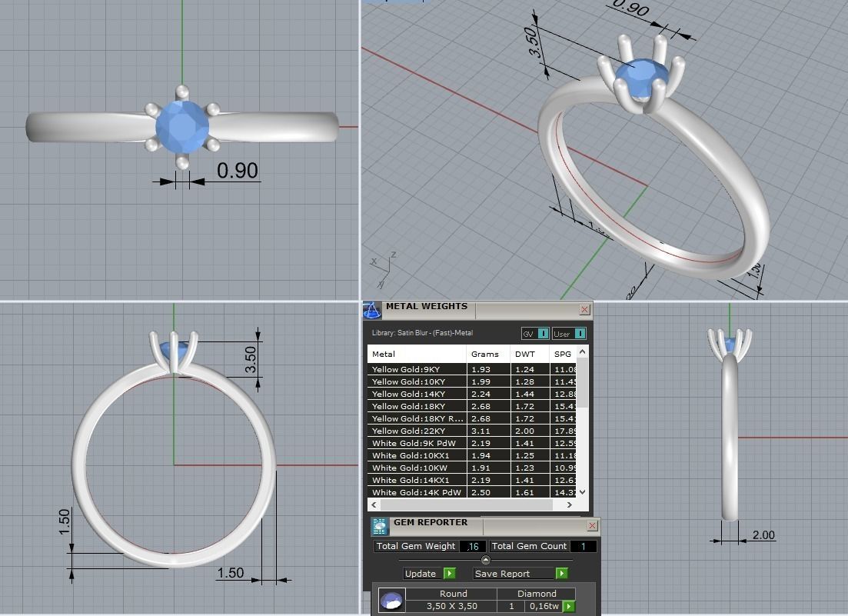Click the 3.50 dimension in the front view
Image resolution: width=848 pixels, height=616 pixels.
[250, 360]
